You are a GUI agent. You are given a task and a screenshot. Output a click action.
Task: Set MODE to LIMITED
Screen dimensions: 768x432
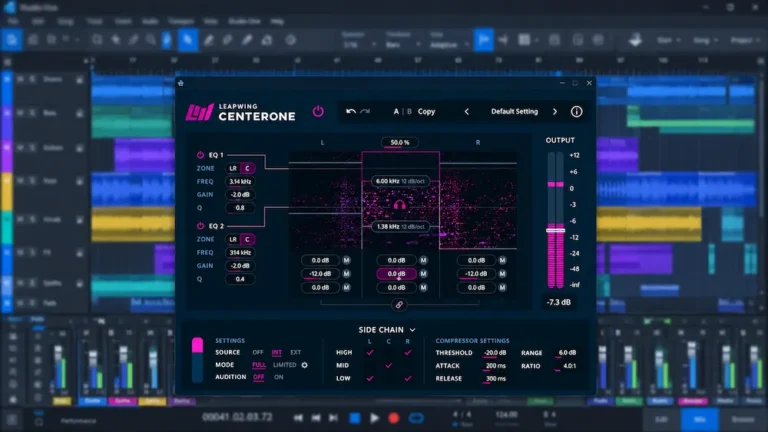pos(285,365)
